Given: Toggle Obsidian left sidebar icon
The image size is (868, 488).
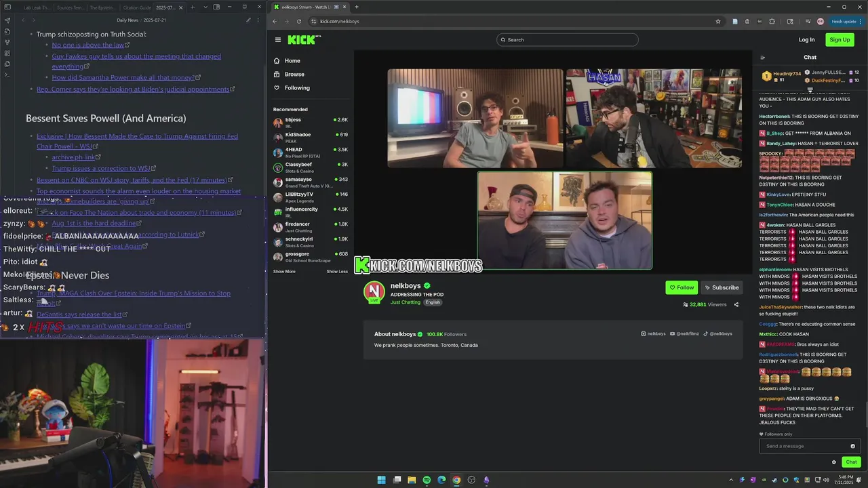Looking at the screenshot, I should 7,7.
